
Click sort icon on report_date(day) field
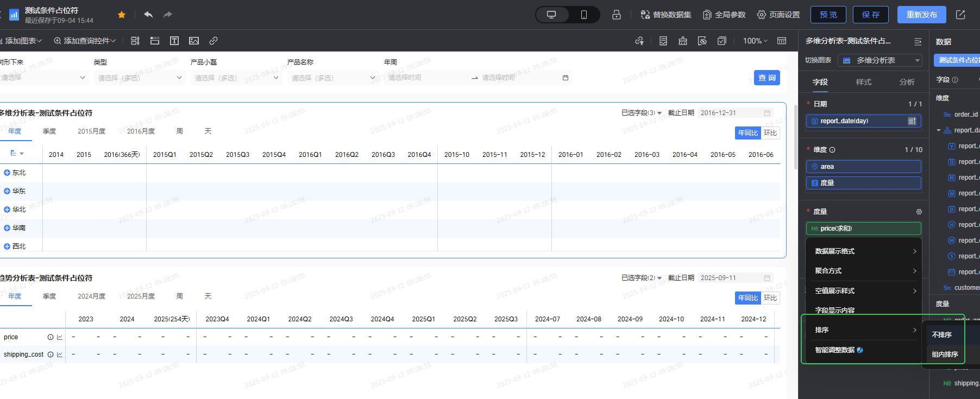912,121
